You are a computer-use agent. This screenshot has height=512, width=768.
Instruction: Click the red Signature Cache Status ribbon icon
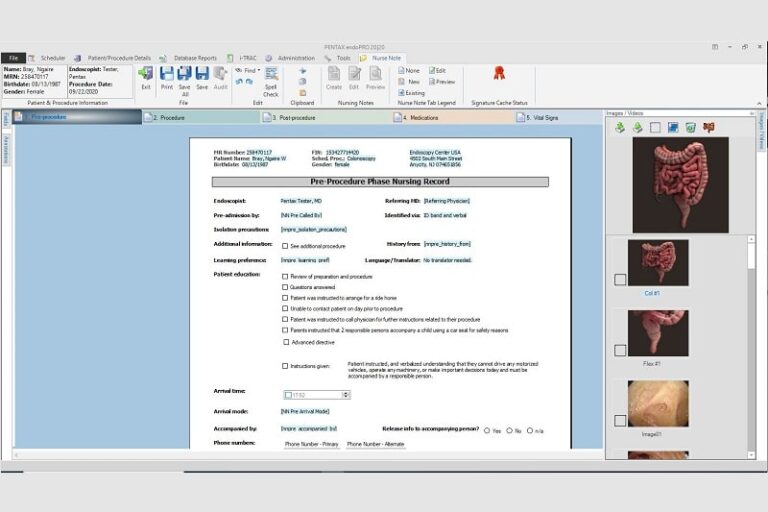(499, 73)
